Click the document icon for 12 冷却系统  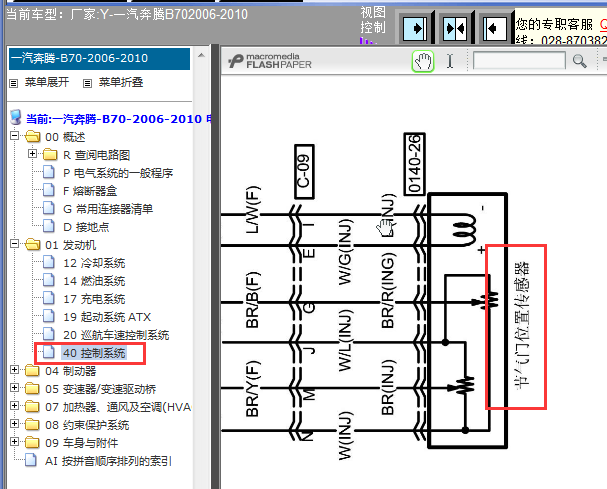(48, 262)
